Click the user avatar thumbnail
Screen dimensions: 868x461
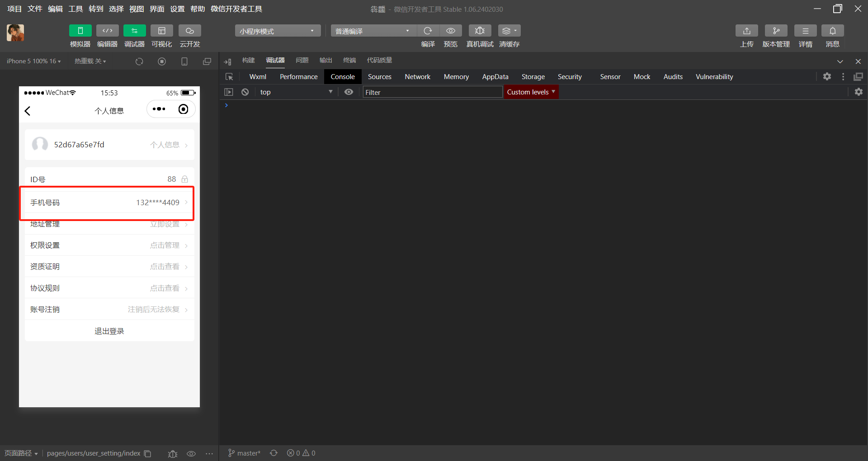pos(15,33)
